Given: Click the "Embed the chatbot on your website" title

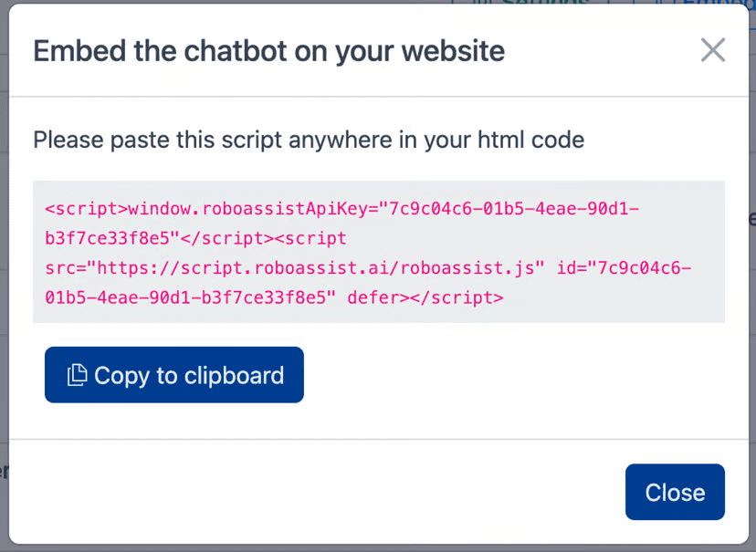Looking at the screenshot, I should 268,51.
